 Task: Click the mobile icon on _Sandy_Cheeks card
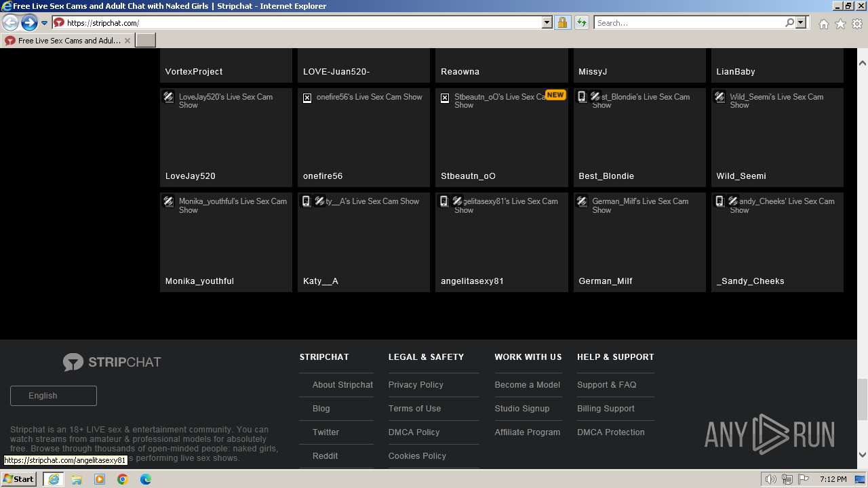720,201
